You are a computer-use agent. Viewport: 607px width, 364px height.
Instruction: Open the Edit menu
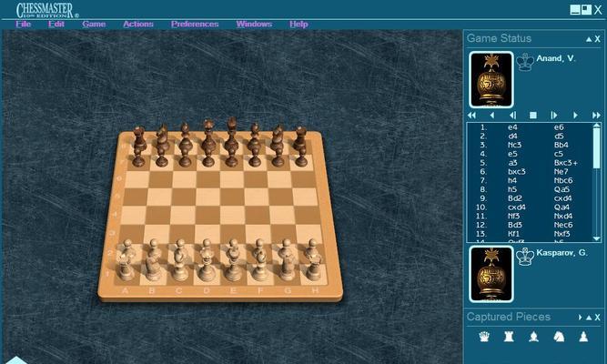pyautogui.click(x=56, y=24)
